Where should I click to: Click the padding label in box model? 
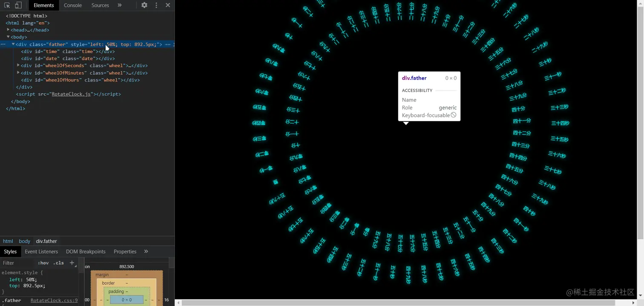click(116, 292)
